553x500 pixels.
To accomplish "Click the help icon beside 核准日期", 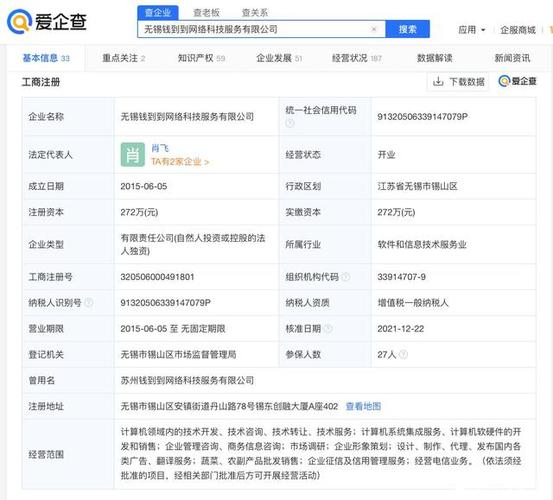I will point(328,329).
